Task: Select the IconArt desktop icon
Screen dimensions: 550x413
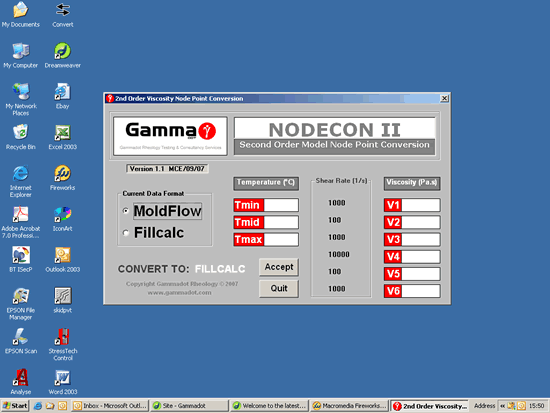Action: pos(62,219)
